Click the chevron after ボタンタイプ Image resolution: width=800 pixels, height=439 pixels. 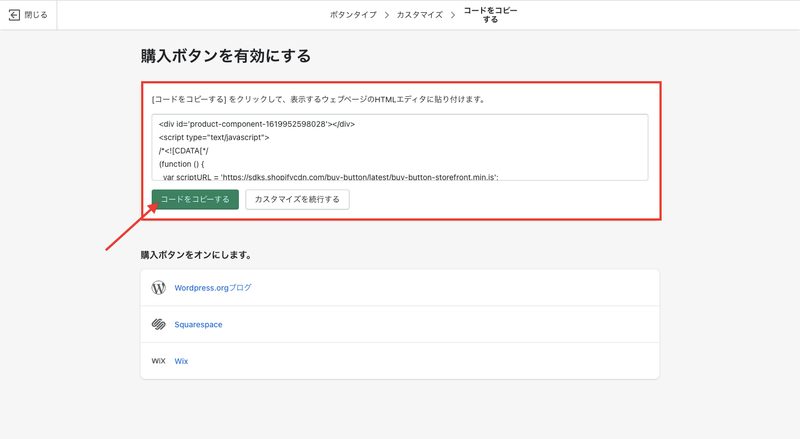pyautogui.click(x=387, y=15)
